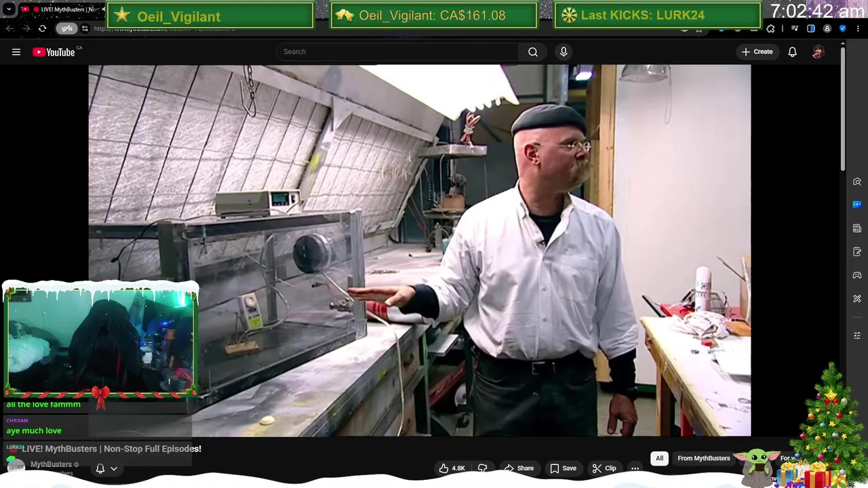Click the MythBusters channel avatar
This screenshot has height=488, width=868.
coord(16,467)
